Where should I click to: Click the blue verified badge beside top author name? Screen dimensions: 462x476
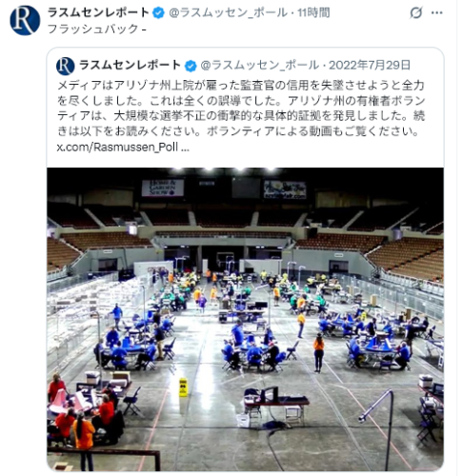pyautogui.click(x=159, y=13)
